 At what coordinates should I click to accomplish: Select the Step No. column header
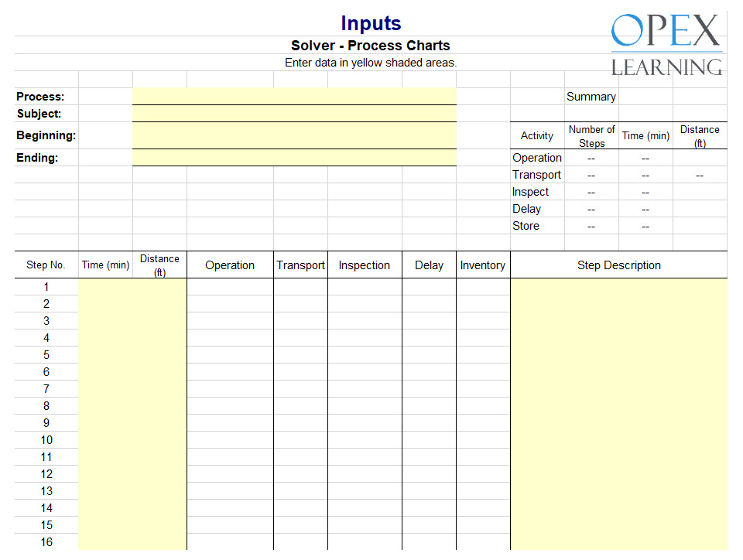tap(46, 265)
